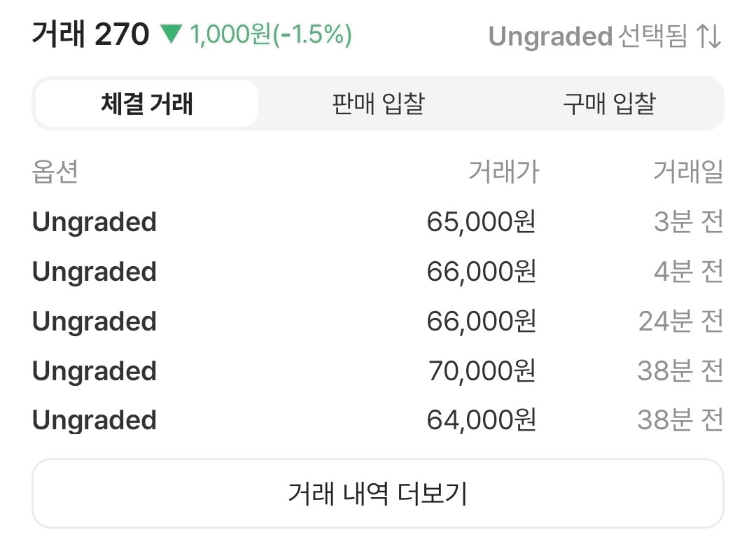Tap the 거래 내역 더보기 button

378,493
